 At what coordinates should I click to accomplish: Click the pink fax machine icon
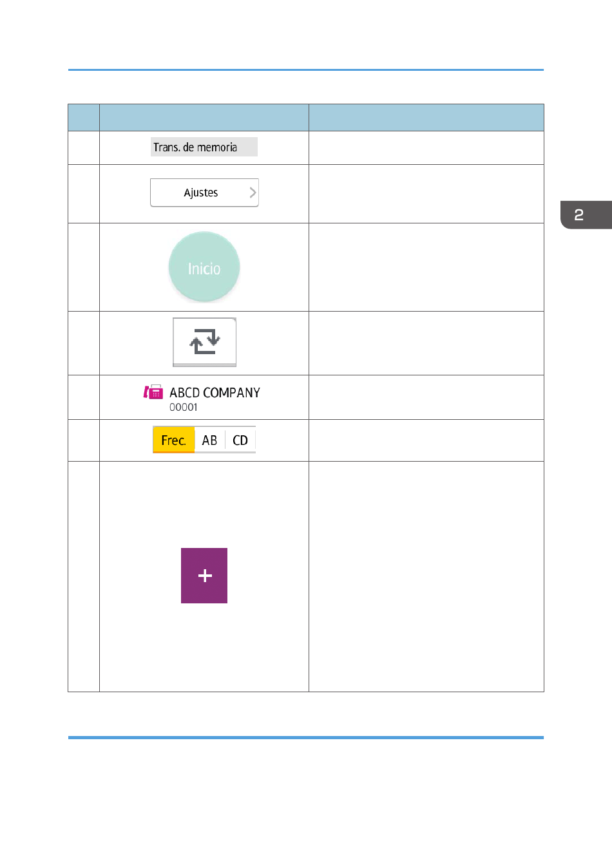pos(153,392)
